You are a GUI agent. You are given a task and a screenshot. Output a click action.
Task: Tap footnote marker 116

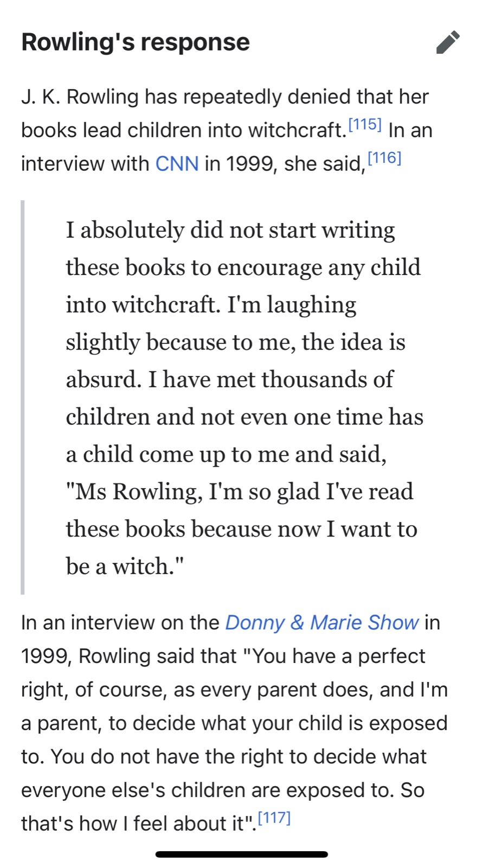384,158
